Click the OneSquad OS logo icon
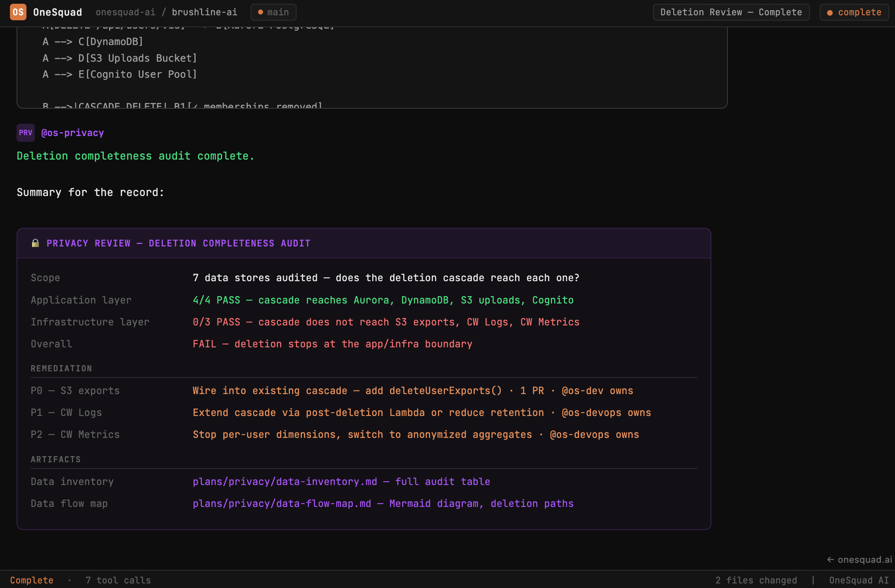 coord(18,12)
